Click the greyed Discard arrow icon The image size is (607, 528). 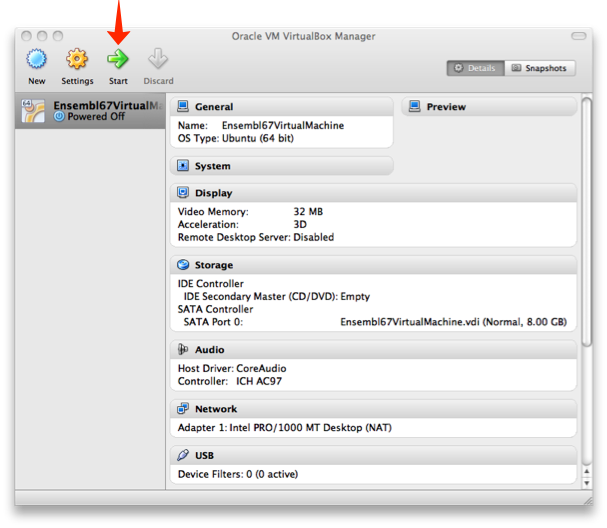tap(158, 59)
